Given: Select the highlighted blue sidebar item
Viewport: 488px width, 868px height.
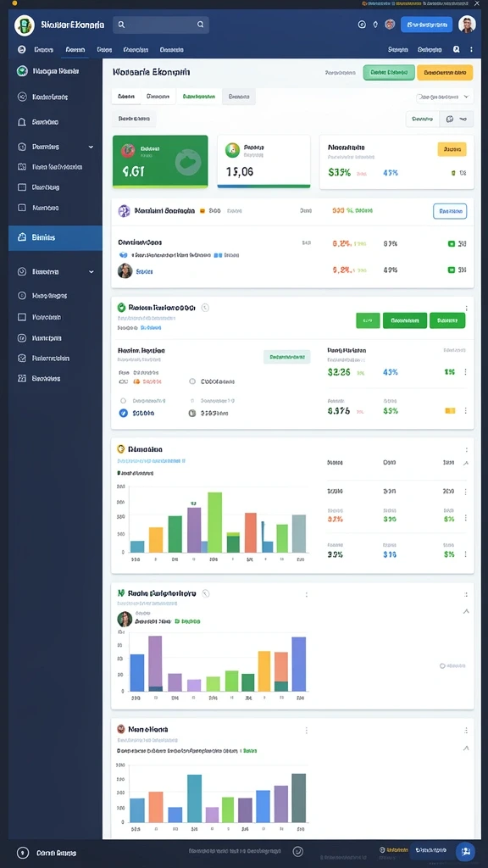Looking at the screenshot, I should point(55,237).
